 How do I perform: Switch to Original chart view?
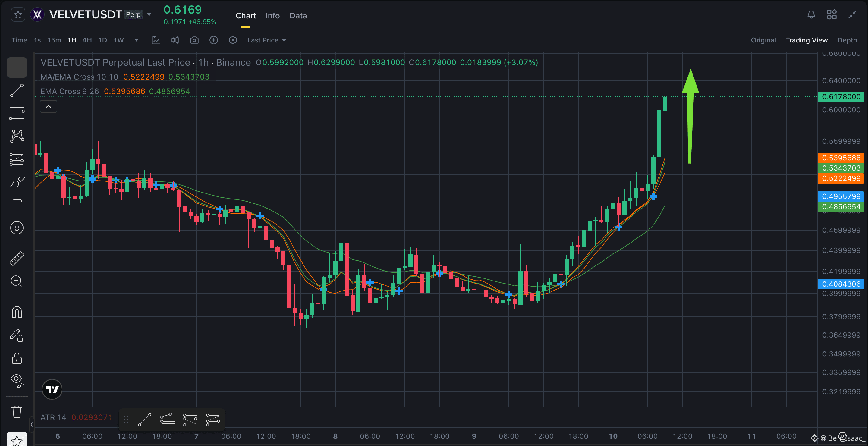pyautogui.click(x=763, y=40)
